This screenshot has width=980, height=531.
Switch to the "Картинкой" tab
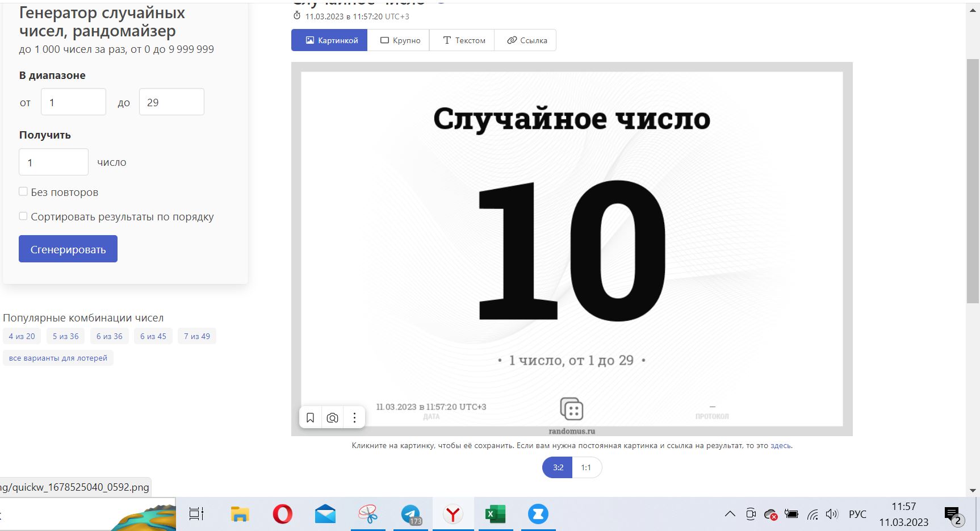[x=329, y=40]
